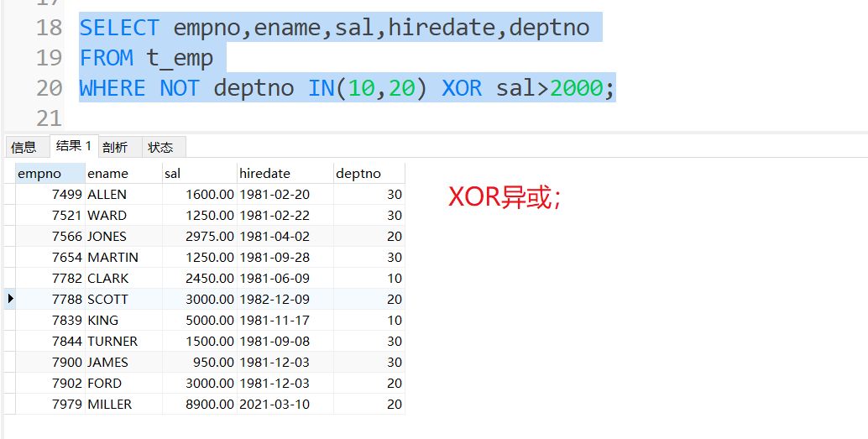
Task: Select the TURNER name cell
Action: [x=123, y=342]
